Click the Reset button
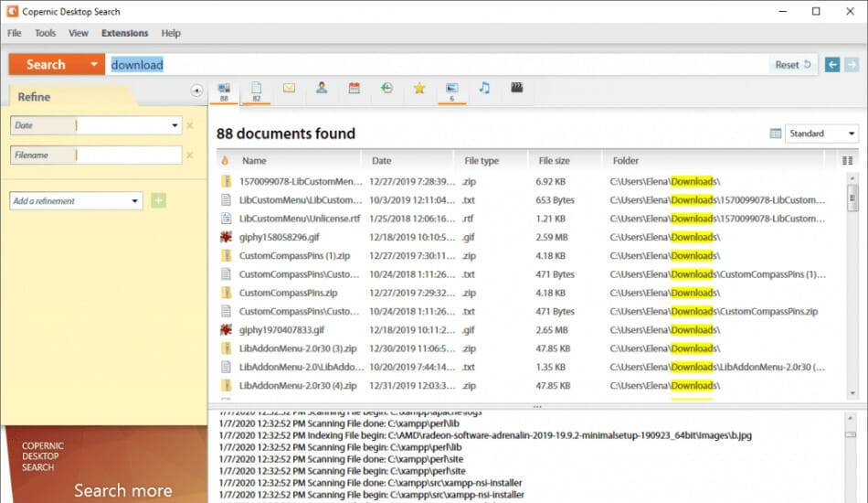This screenshot has height=503, width=868. pyautogui.click(x=793, y=65)
